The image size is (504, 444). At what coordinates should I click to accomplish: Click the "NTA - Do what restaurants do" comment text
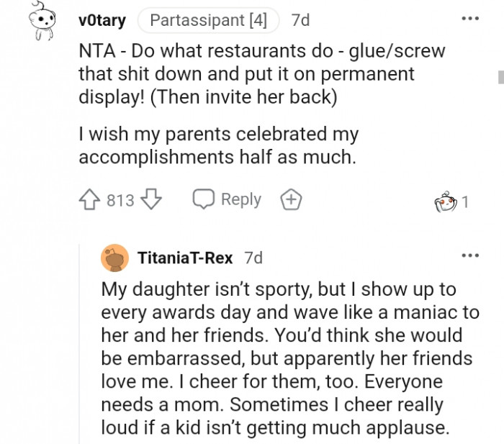coord(261,74)
